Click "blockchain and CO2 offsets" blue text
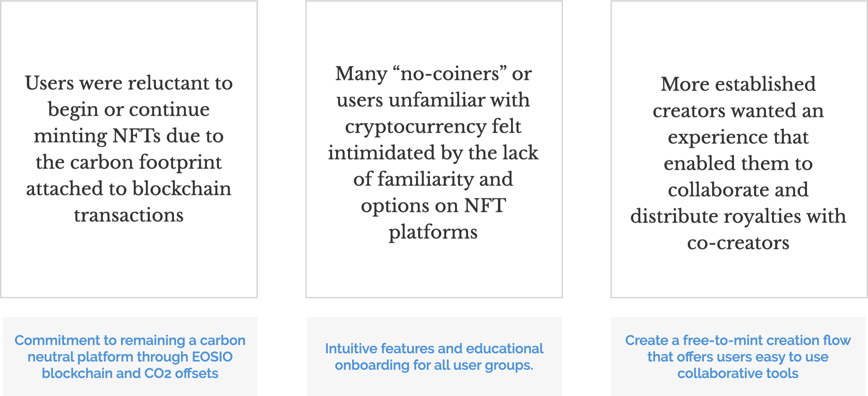The width and height of the screenshot is (868, 396). (x=130, y=373)
